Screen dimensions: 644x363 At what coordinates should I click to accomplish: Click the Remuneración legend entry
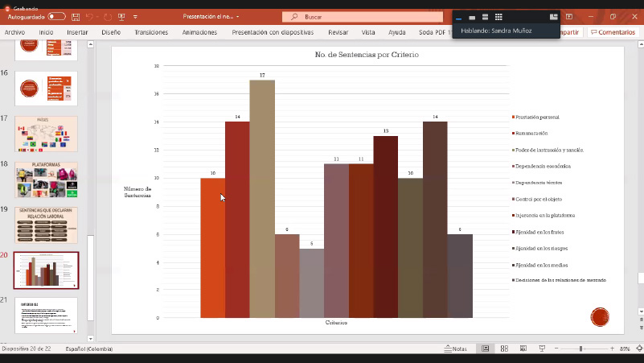click(x=530, y=133)
